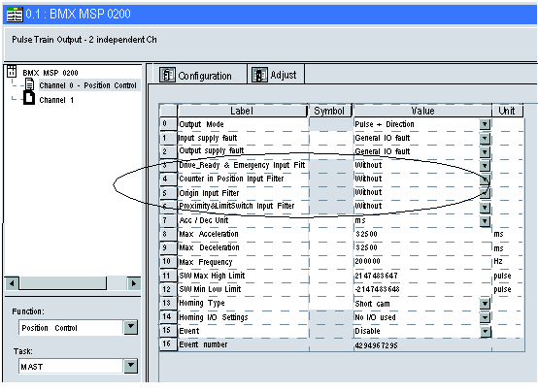Screen dimensions: 538x392
Task: Switch to the Adjust tab
Action: point(276,75)
